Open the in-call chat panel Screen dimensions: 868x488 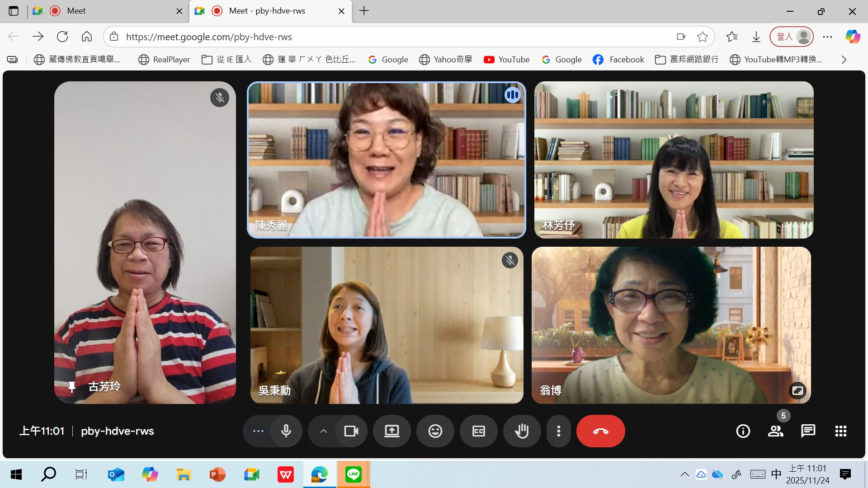tap(808, 431)
